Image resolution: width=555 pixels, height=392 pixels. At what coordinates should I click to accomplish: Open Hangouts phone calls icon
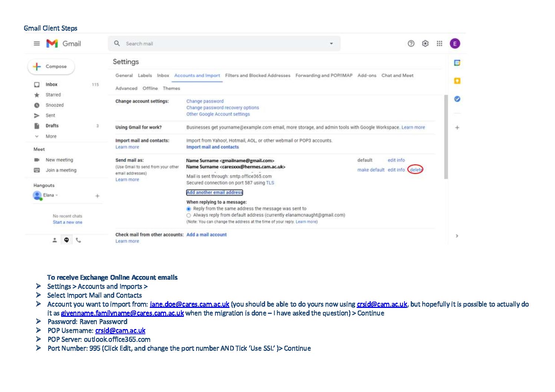point(78,240)
